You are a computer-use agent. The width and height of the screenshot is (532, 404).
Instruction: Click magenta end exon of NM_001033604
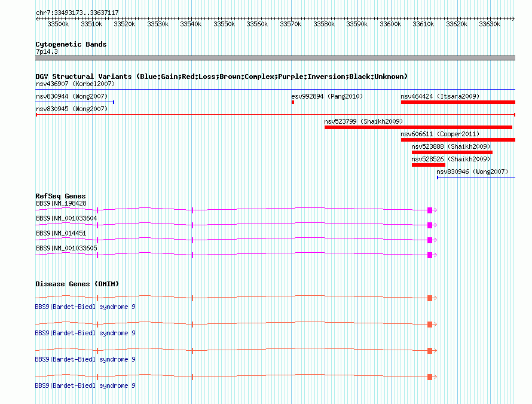[x=430, y=225]
